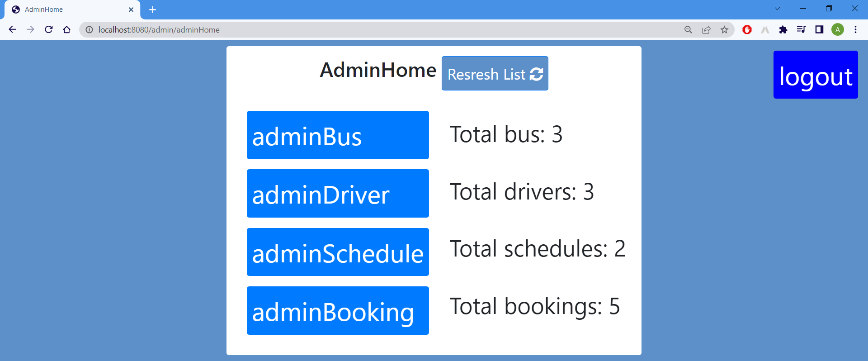The height and width of the screenshot is (361, 868).
Task: Click the refresh icon on Resresh List button
Action: tap(536, 75)
